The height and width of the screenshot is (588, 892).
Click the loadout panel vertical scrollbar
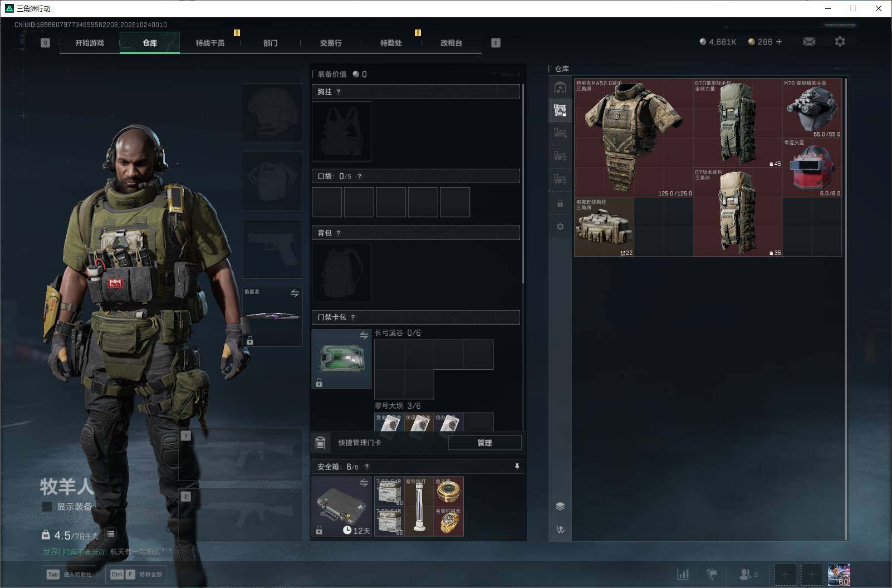[x=523, y=184]
